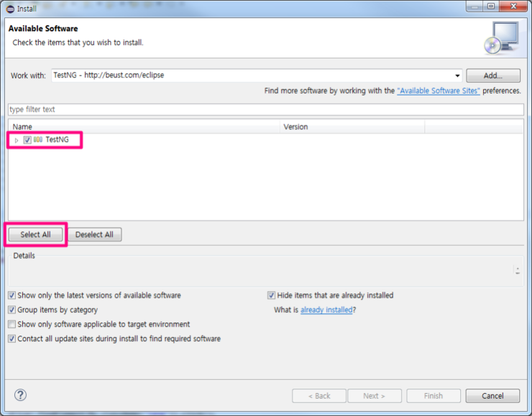Close the Install dialog window
The image size is (532, 416).
[514, 6]
